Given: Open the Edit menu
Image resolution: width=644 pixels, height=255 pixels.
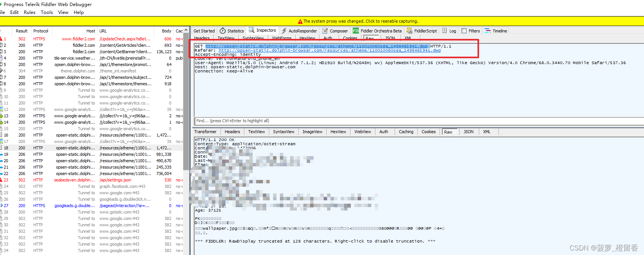Looking at the screenshot, I should point(14,12).
